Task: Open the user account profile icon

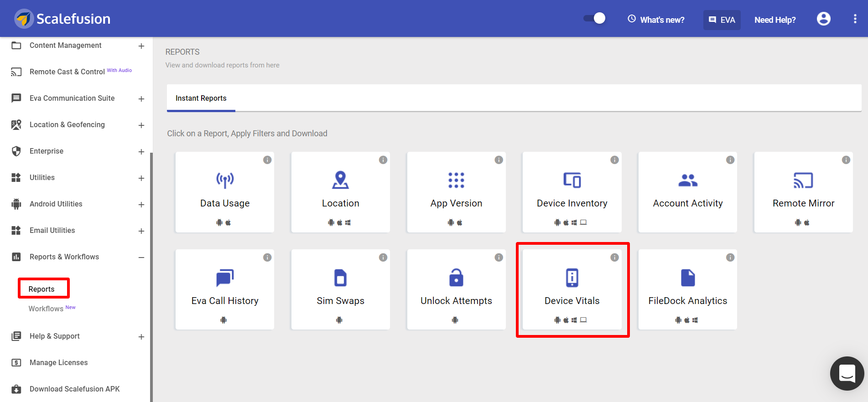Action: tap(823, 19)
